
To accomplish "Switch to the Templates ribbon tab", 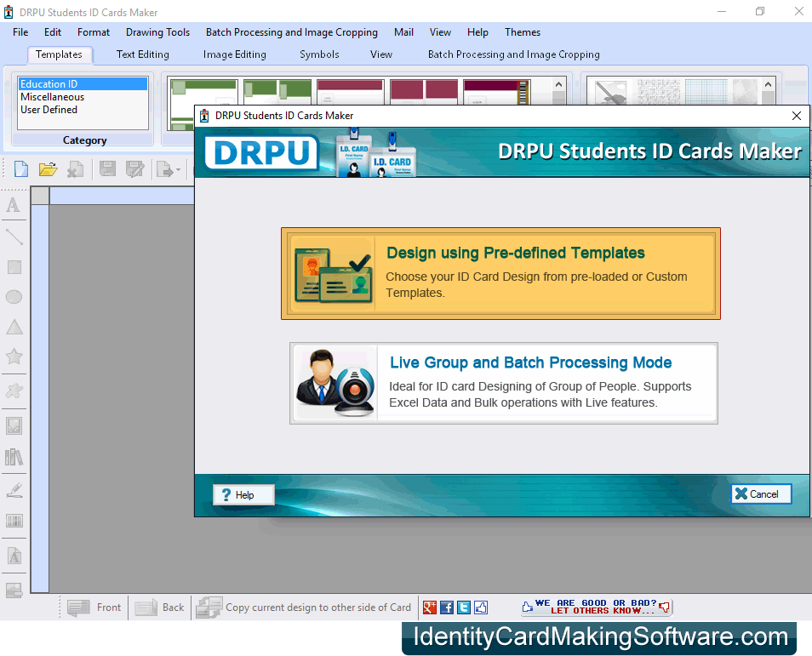I will point(59,54).
